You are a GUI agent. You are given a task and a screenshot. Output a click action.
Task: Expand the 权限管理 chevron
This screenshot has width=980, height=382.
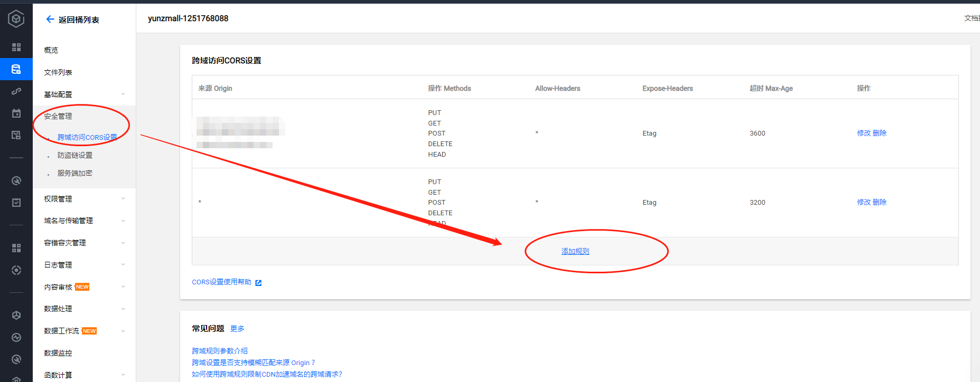pyautogui.click(x=123, y=199)
